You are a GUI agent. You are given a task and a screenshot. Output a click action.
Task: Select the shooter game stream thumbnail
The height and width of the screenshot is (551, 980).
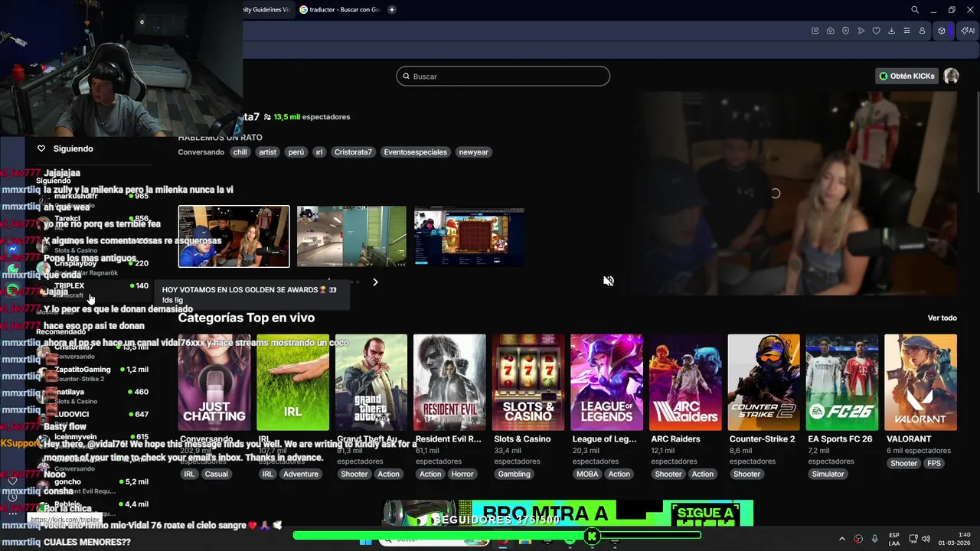351,236
